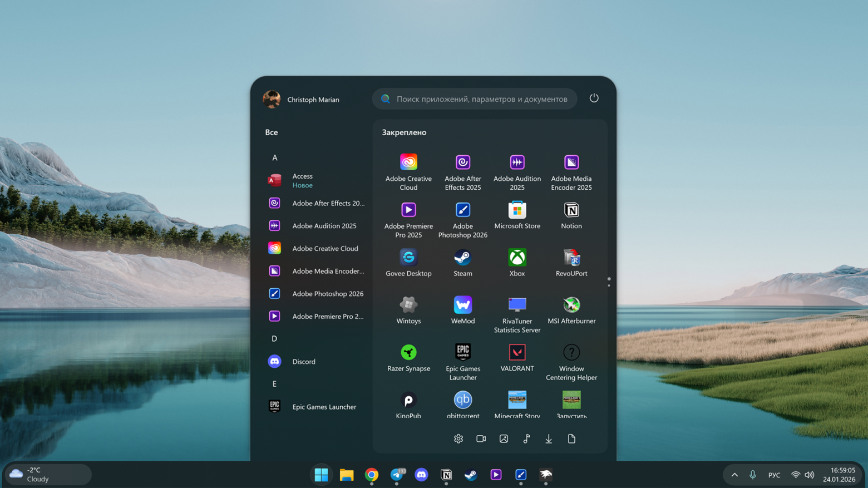Open RevoUPort pinned app
The height and width of the screenshot is (488, 868).
coord(571,263)
